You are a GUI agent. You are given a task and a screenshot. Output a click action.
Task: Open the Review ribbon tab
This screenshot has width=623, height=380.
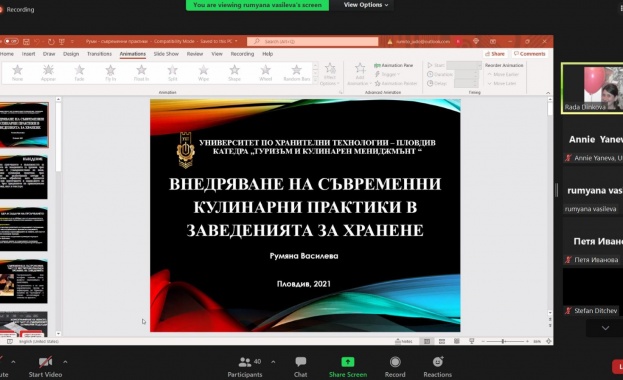point(195,54)
